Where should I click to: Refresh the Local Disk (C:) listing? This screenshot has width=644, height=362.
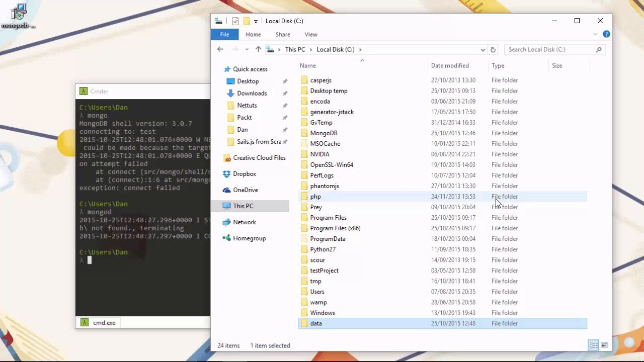493,49
